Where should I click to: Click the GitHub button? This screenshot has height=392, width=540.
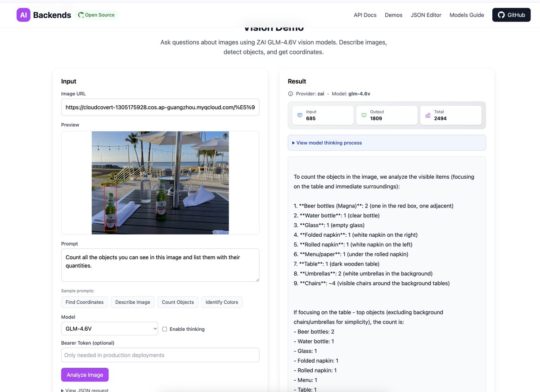click(511, 15)
